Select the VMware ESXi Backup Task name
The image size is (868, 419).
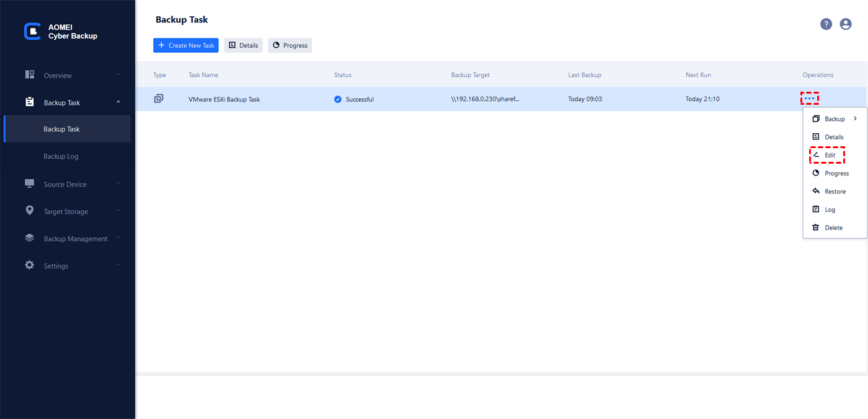224,99
